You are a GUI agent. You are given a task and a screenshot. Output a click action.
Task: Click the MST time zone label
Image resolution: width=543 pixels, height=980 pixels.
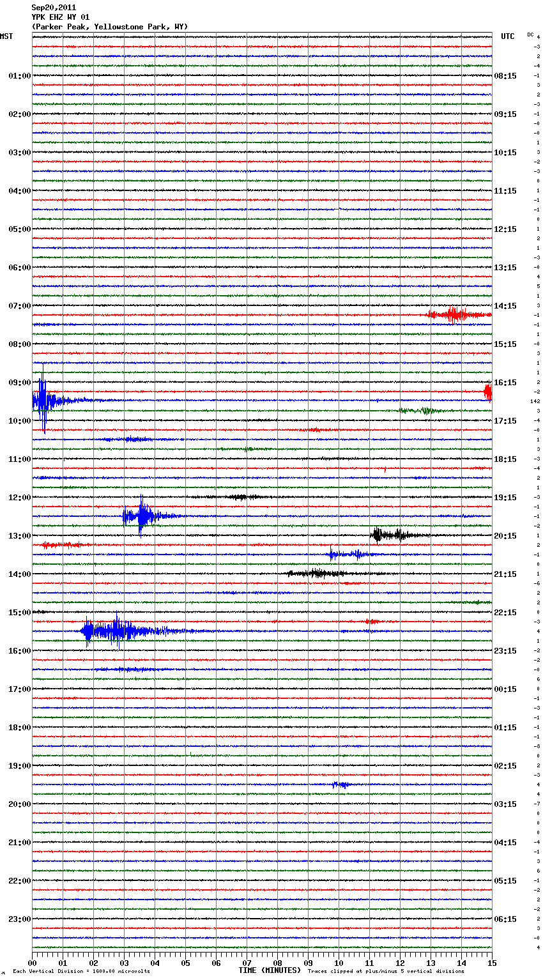coord(6,36)
